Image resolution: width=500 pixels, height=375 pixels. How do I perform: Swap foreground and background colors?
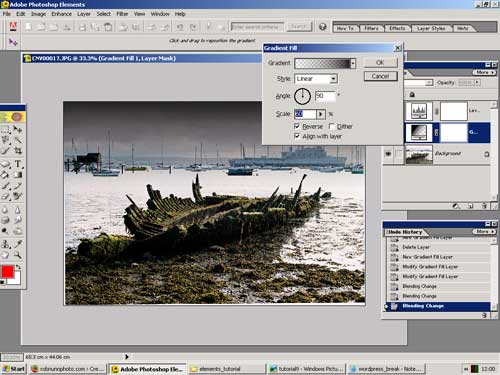pos(18,267)
